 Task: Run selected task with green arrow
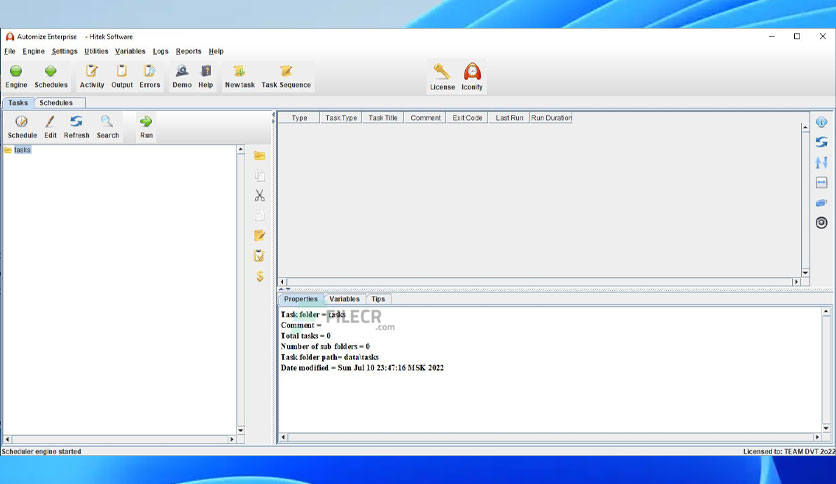click(x=146, y=122)
